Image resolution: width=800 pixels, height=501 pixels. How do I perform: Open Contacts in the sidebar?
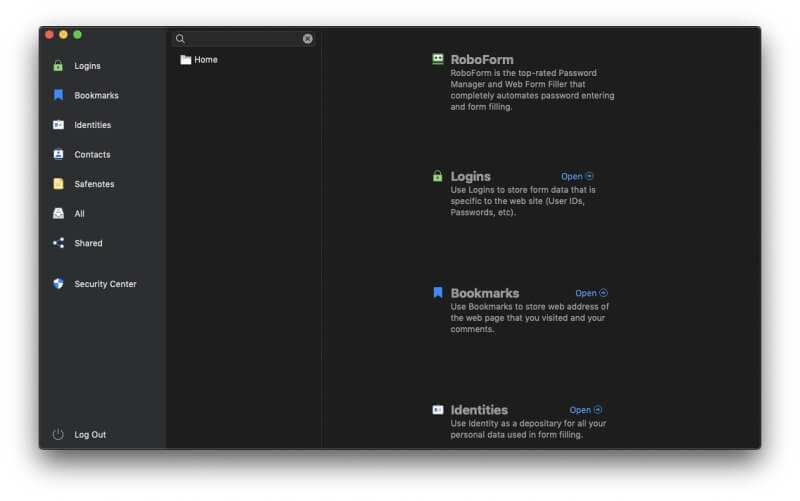92,155
